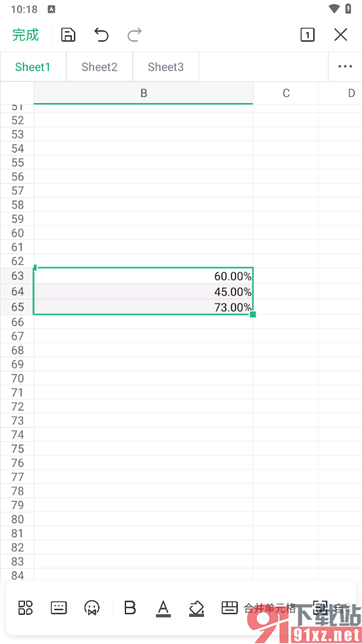Select the cell containing 45.00%
The width and height of the screenshot is (362, 644).
click(144, 291)
